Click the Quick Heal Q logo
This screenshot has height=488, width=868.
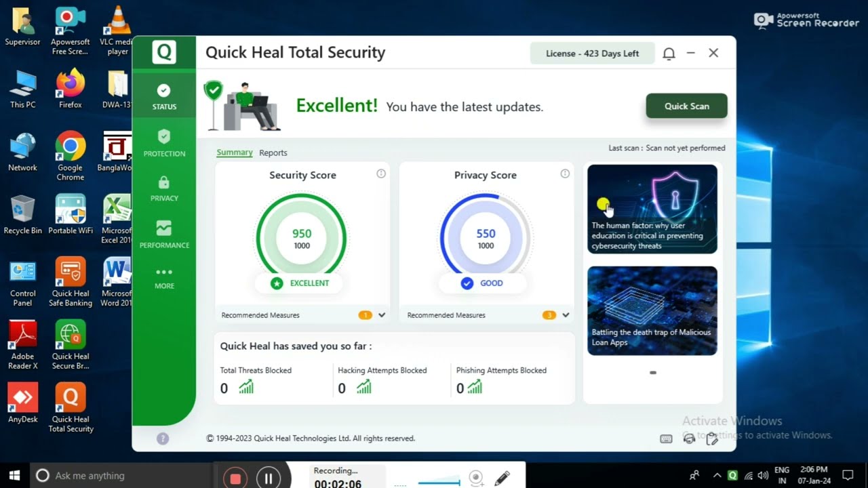point(164,52)
